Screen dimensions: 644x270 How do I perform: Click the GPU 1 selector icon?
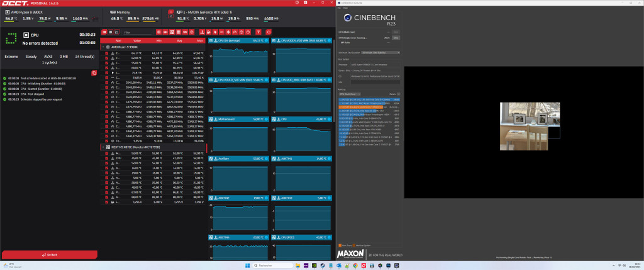(x=171, y=13)
